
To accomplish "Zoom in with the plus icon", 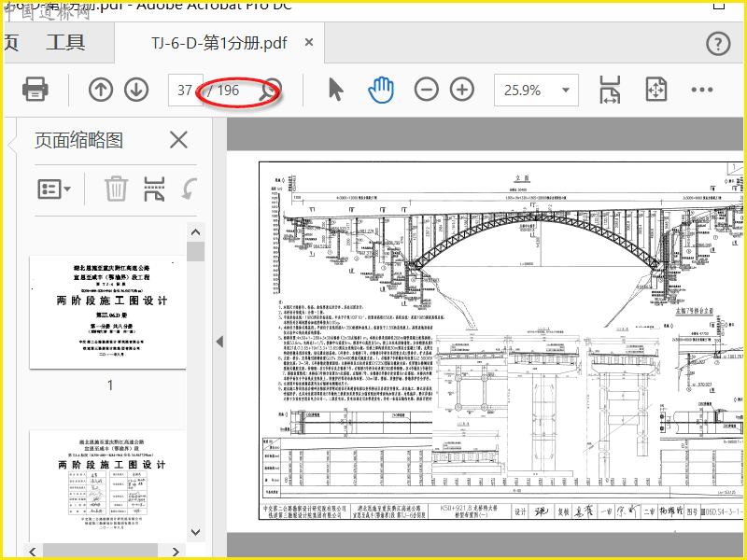I will (x=462, y=90).
